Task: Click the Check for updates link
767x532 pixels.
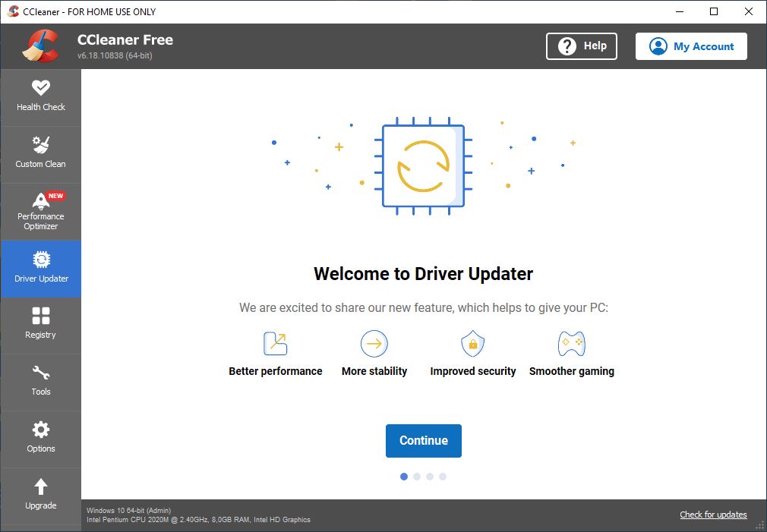Action: click(713, 515)
